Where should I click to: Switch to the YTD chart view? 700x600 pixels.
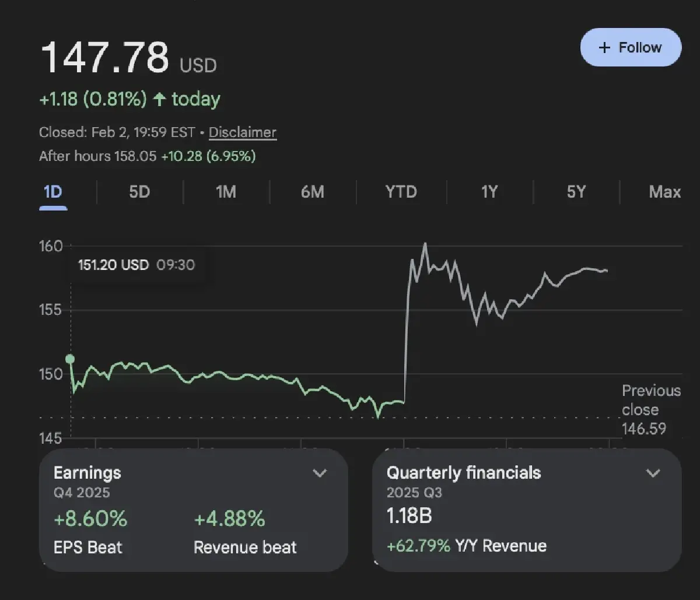401,192
